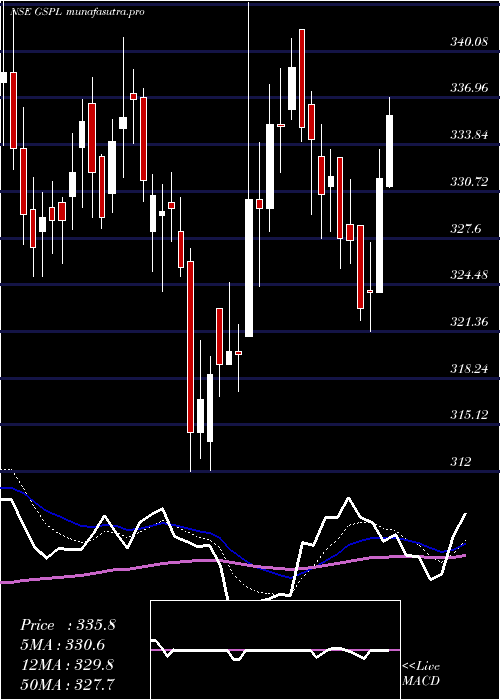Click the '12MA : 329.8' readout

[67, 665]
